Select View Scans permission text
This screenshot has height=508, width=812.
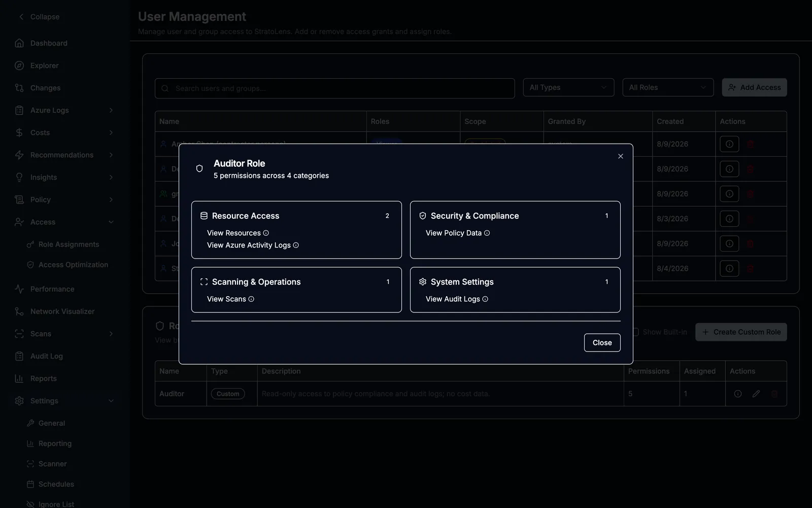(x=226, y=299)
